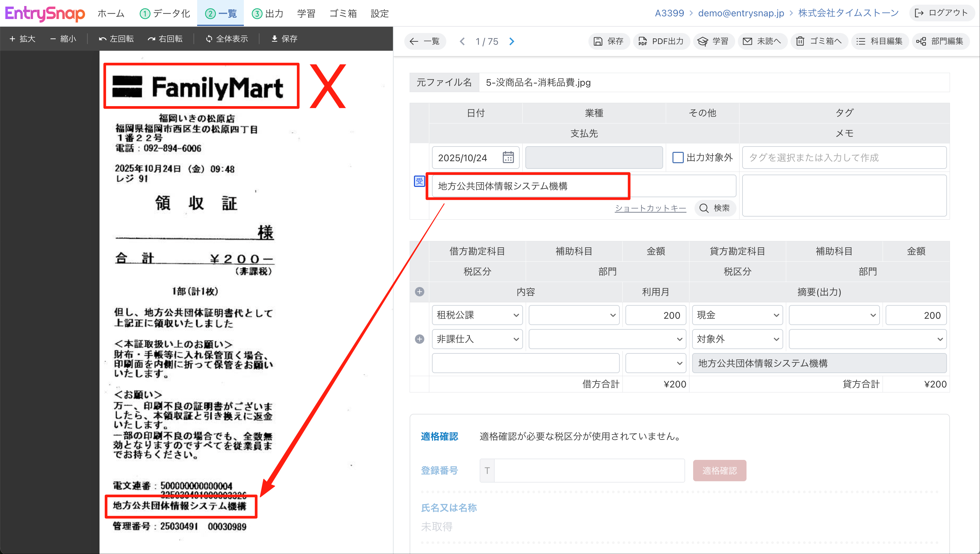This screenshot has height=554, width=980.
Task: Click the A3399 breadcrumb link
Action: pos(669,13)
